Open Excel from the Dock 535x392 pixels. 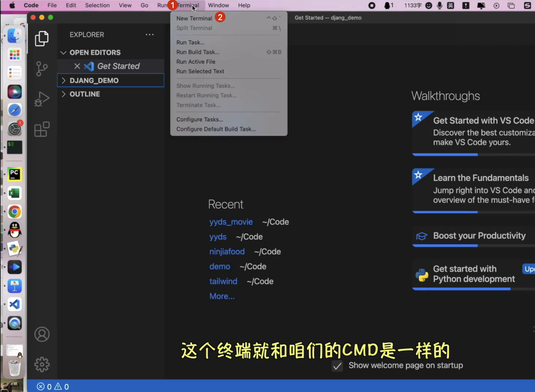[x=14, y=193]
